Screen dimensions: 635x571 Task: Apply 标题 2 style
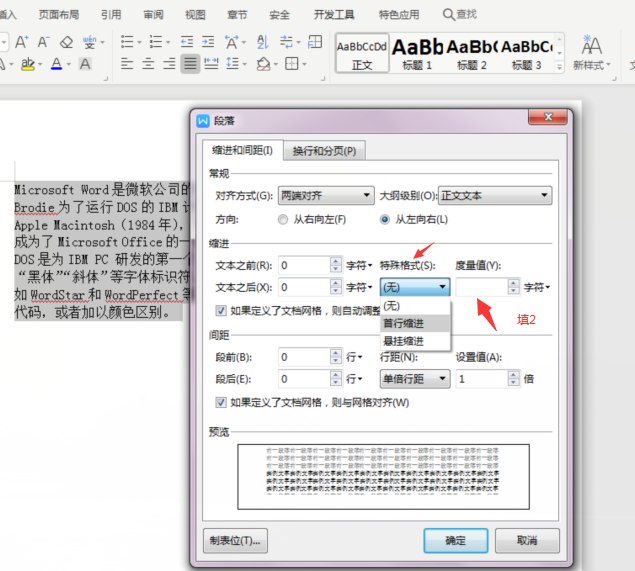472,53
